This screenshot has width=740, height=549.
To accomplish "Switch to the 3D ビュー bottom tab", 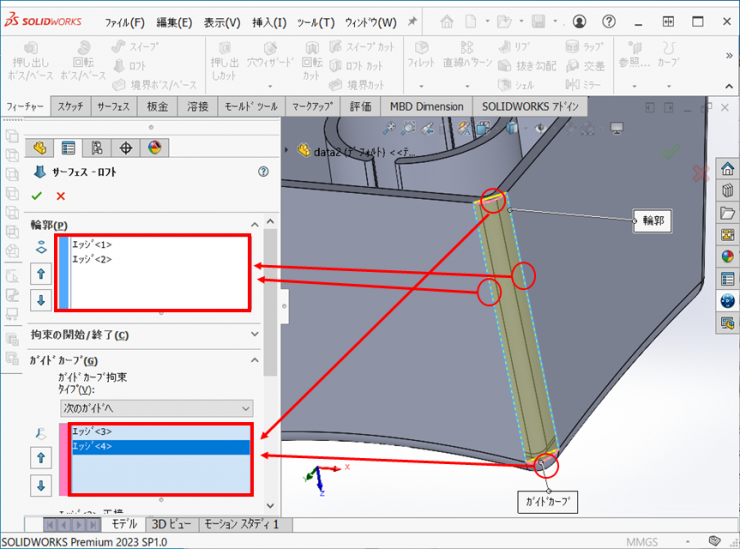I will pos(172,524).
